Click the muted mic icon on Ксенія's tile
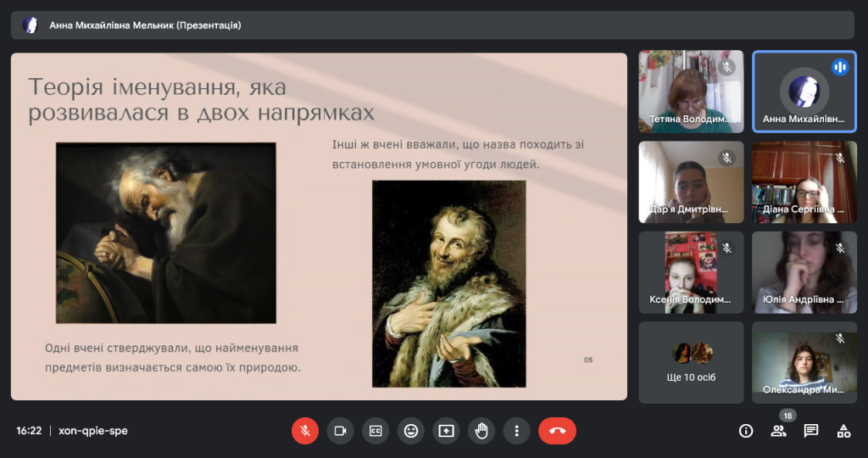The width and height of the screenshot is (868, 458). tap(726, 249)
